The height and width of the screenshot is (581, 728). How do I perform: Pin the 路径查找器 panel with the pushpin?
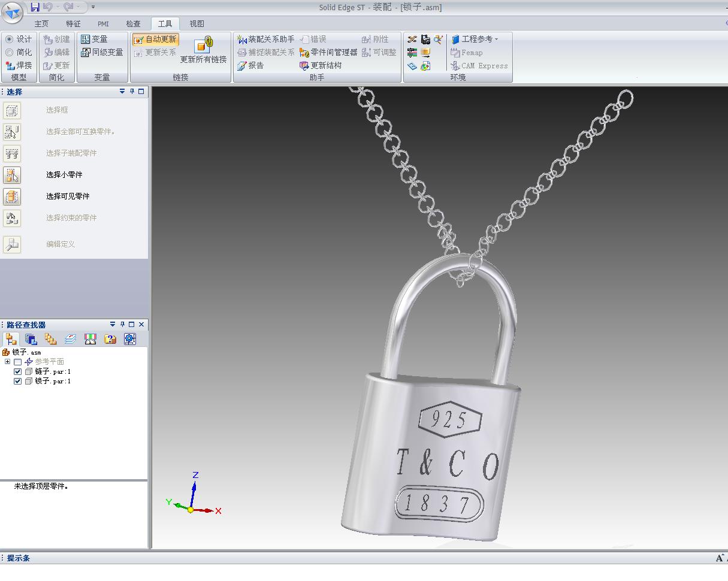pos(122,324)
